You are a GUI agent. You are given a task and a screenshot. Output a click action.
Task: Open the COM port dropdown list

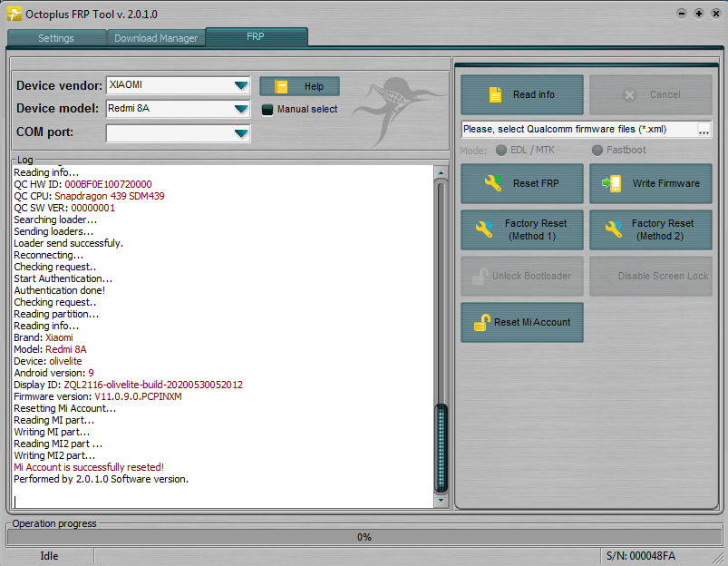pyautogui.click(x=241, y=133)
